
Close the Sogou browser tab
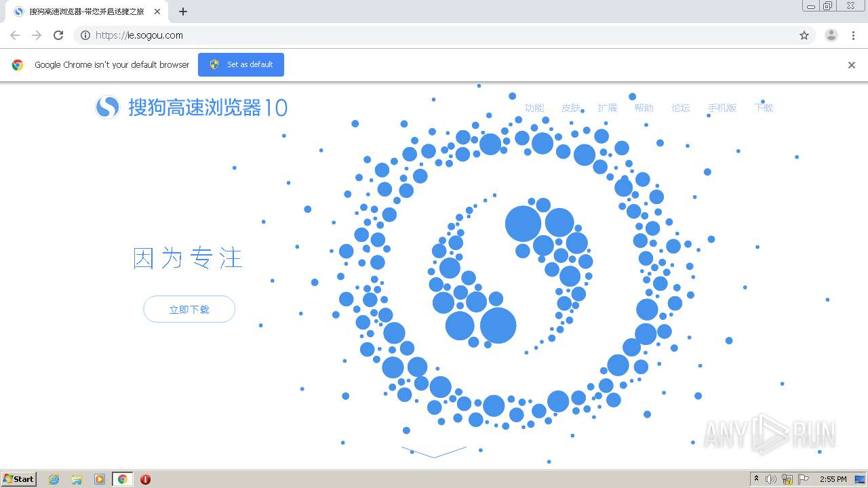point(157,12)
